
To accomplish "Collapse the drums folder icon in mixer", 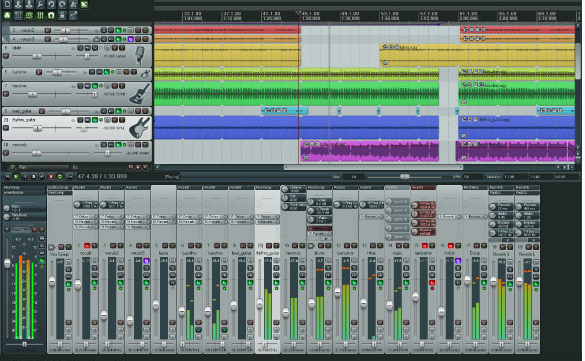I will pyautogui.click(x=312, y=246).
